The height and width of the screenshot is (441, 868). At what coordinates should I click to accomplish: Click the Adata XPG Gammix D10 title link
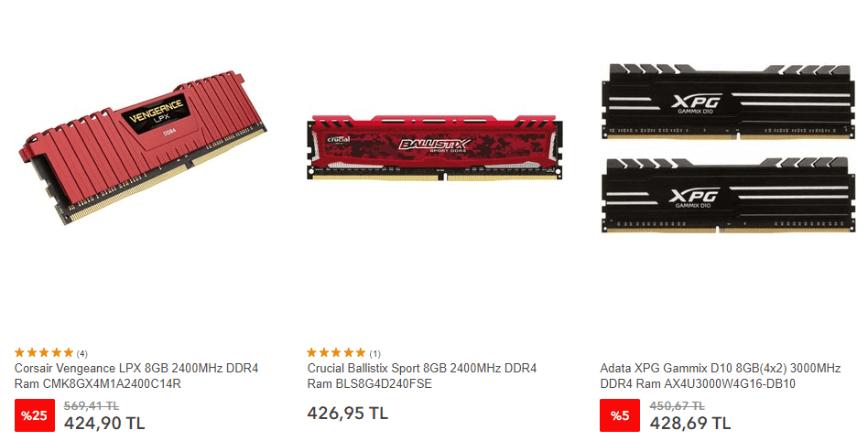pyautogui.click(x=721, y=376)
